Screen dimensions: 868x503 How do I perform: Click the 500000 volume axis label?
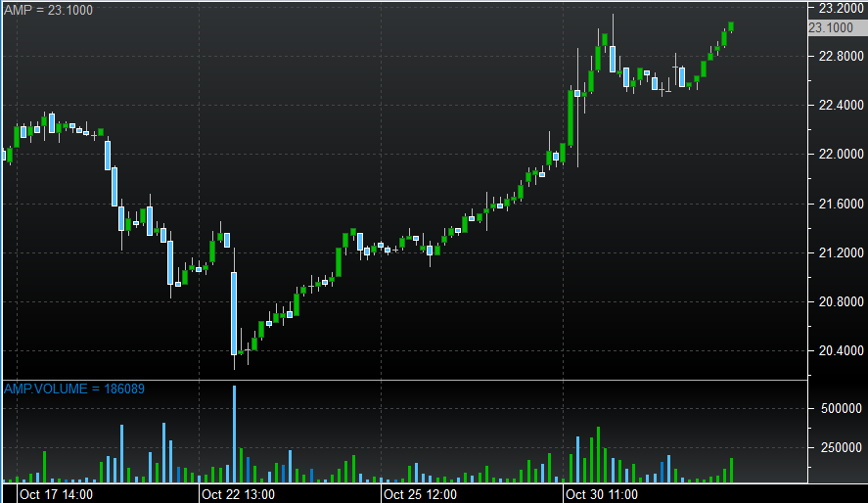838,410
